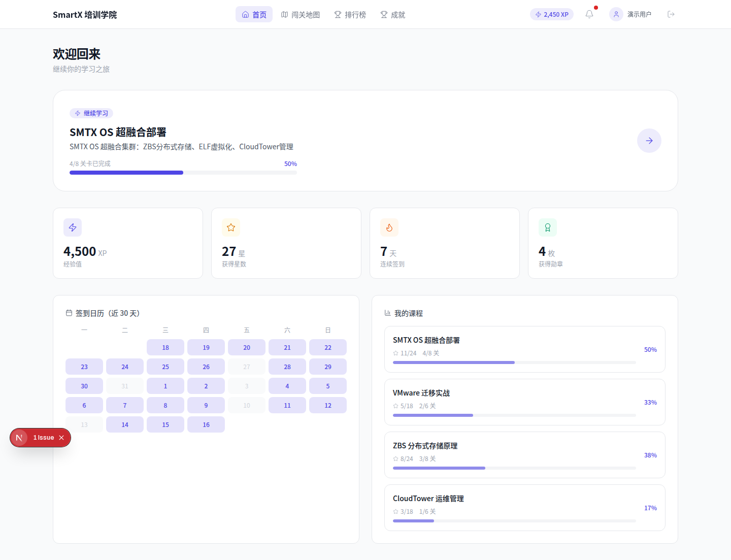Click the lightning icon on XP card
Screen dimensions: 731x560
73,227
